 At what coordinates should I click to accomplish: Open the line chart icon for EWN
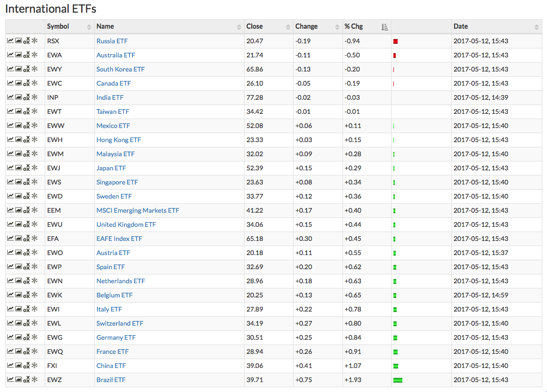click(x=10, y=281)
